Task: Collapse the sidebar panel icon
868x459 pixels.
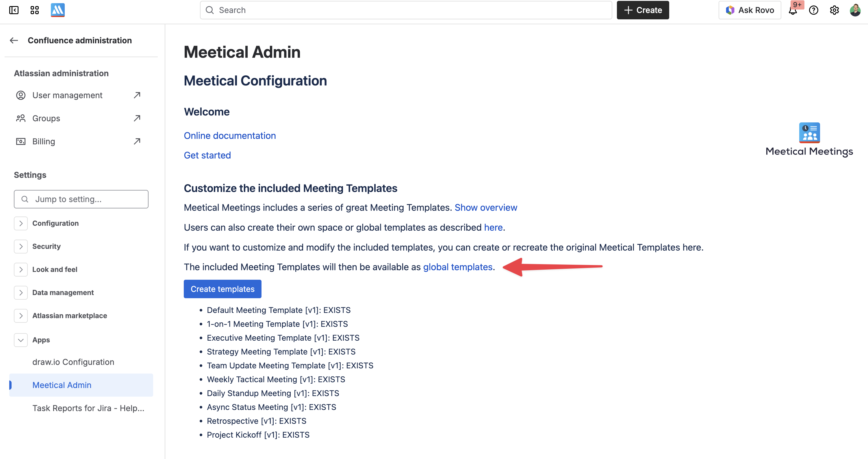Action: coord(14,10)
